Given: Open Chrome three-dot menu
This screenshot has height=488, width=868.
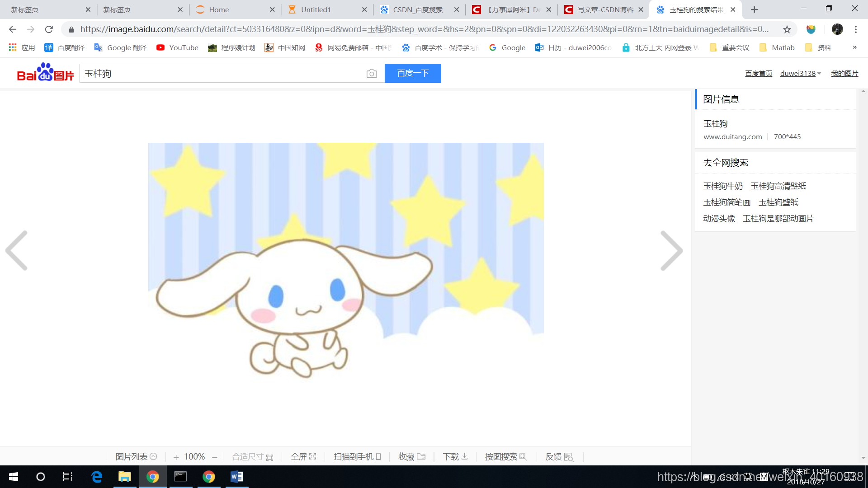Looking at the screenshot, I should [x=856, y=29].
